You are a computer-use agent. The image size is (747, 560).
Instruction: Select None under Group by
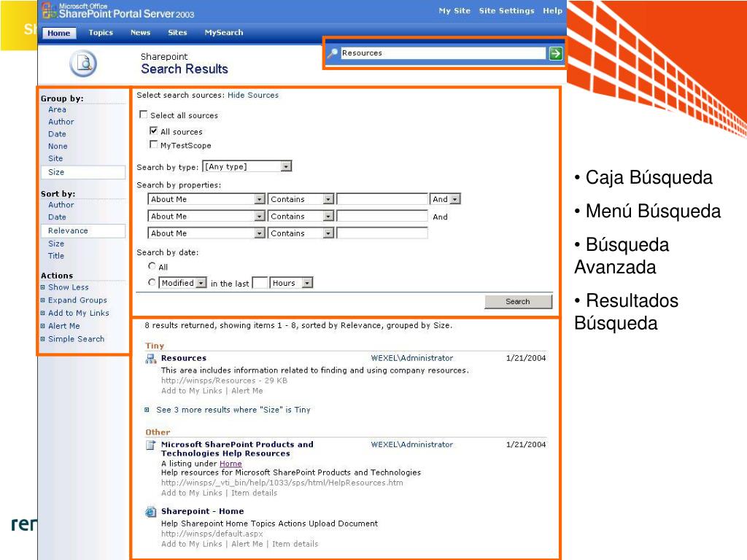tap(58, 147)
